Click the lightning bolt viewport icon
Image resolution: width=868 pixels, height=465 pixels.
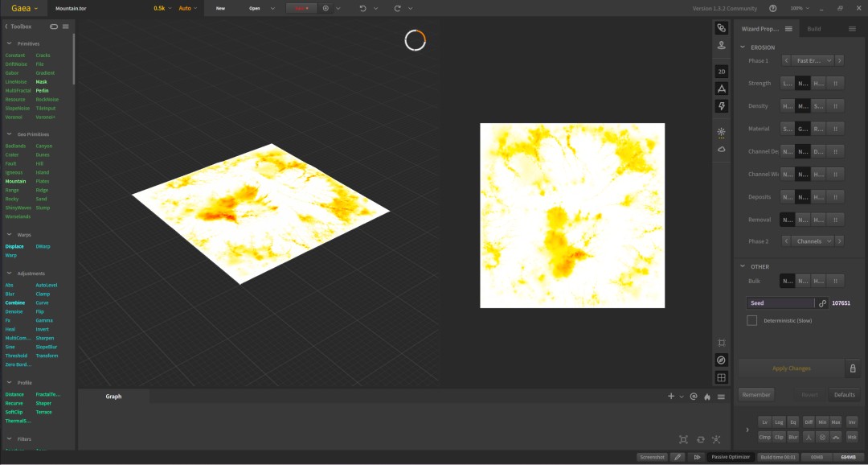coord(721,106)
